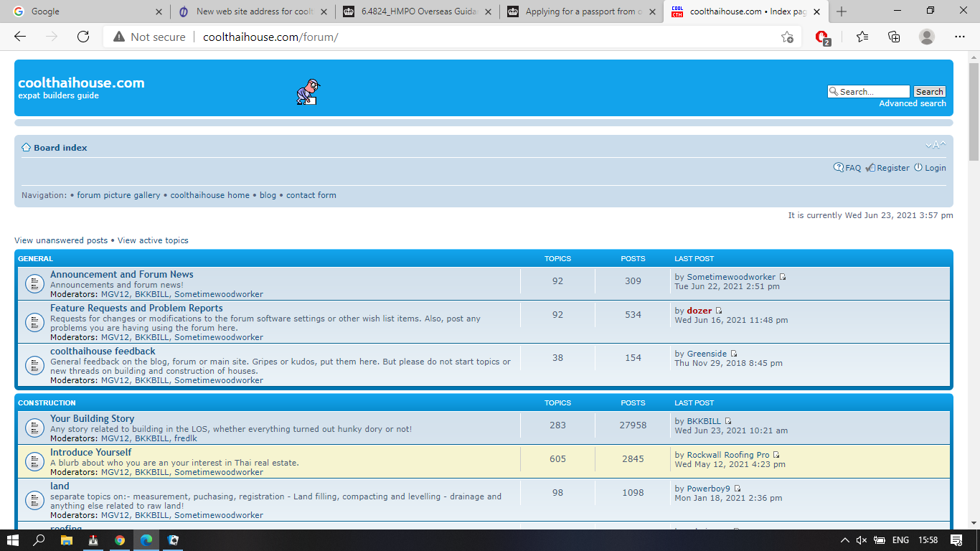This screenshot has width=980, height=551.
Task: Show hidden system tray icons chevron
Action: pyautogui.click(x=845, y=540)
